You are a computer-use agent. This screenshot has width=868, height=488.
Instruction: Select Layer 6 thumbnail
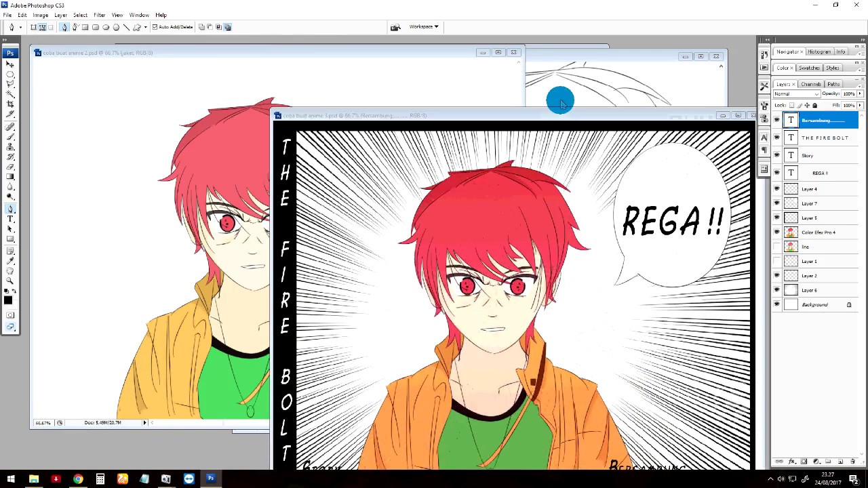tap(791, 290)
